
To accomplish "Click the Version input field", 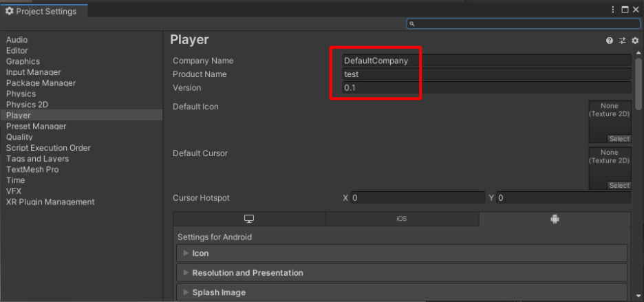I will pos(486,87).
